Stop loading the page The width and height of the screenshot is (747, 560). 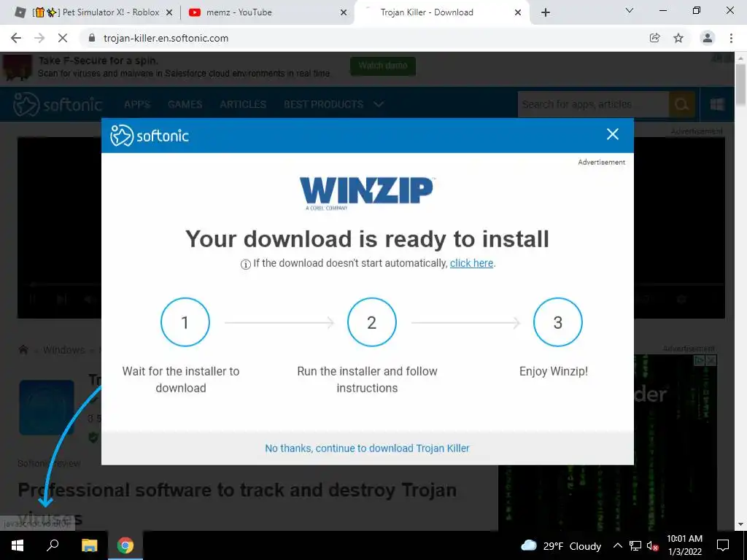click(63, 38)
